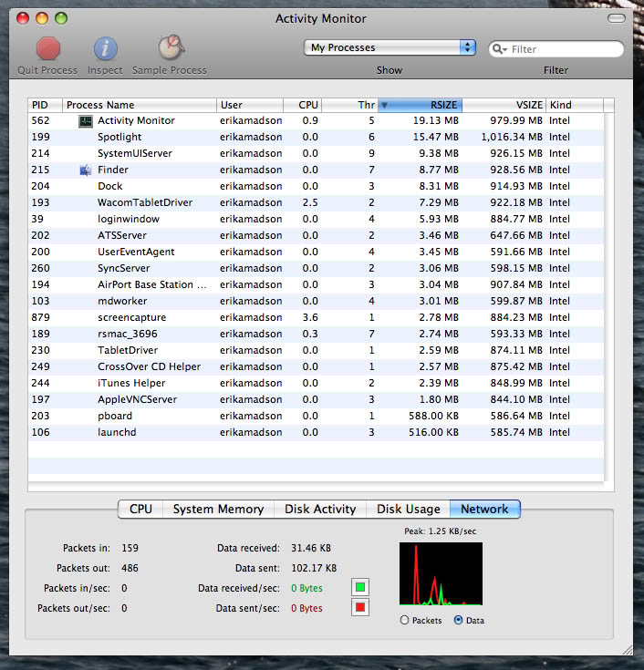
Task: Select the Network tab
Action: pos(485,509)
